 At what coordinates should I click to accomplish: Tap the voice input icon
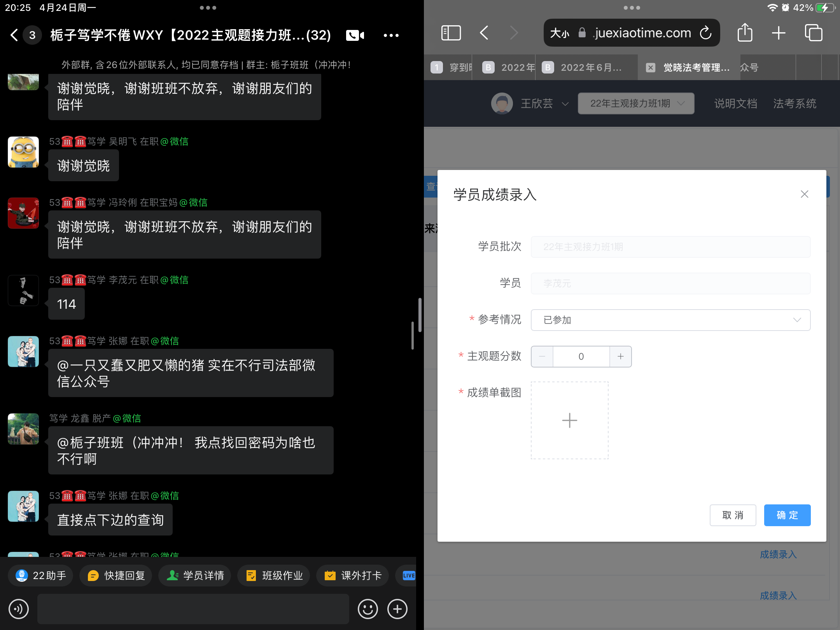(x=19, y=609)
